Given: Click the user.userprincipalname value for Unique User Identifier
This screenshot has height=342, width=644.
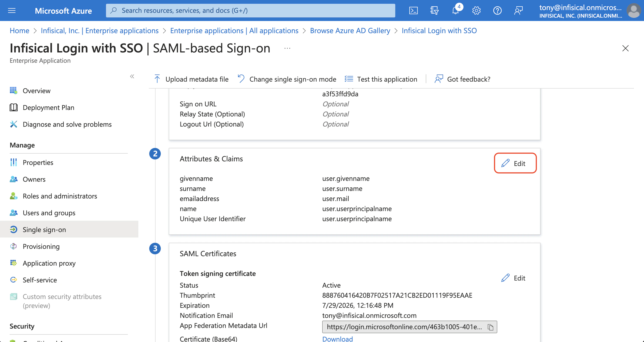Looking at the screenshot, I should (357, 219).
